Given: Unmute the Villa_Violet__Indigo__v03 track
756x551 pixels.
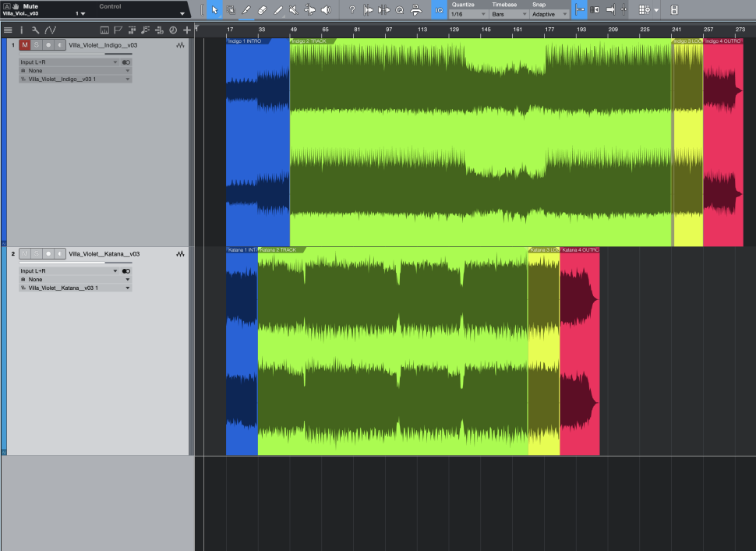Looking at the screenshot, I should [x=24, y=45].
